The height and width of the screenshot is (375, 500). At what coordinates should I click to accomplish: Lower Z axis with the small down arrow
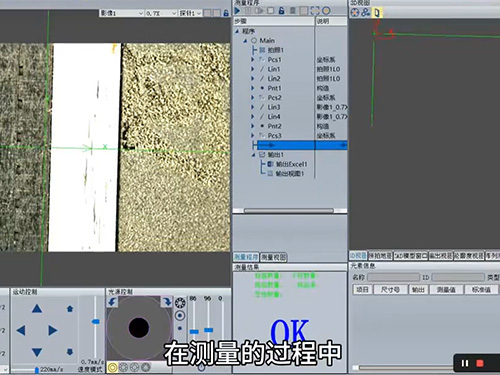pos(70,352)
